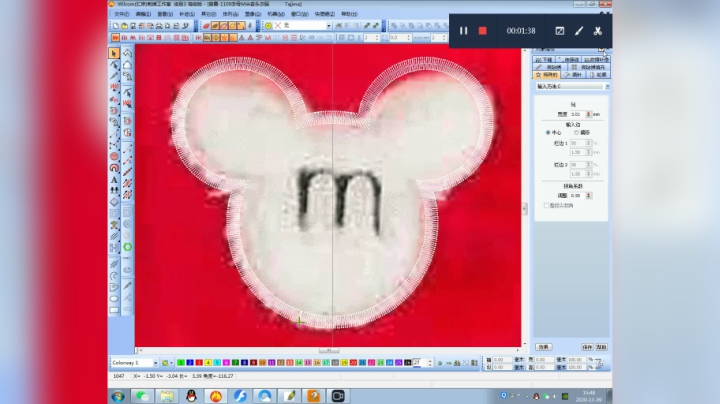Adjust the 调整 0.50 spinner arrows

tap(588, 196)
